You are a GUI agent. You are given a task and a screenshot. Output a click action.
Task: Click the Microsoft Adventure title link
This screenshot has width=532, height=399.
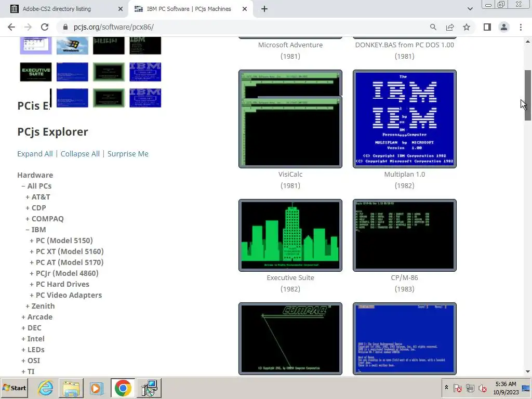[290, 45]
